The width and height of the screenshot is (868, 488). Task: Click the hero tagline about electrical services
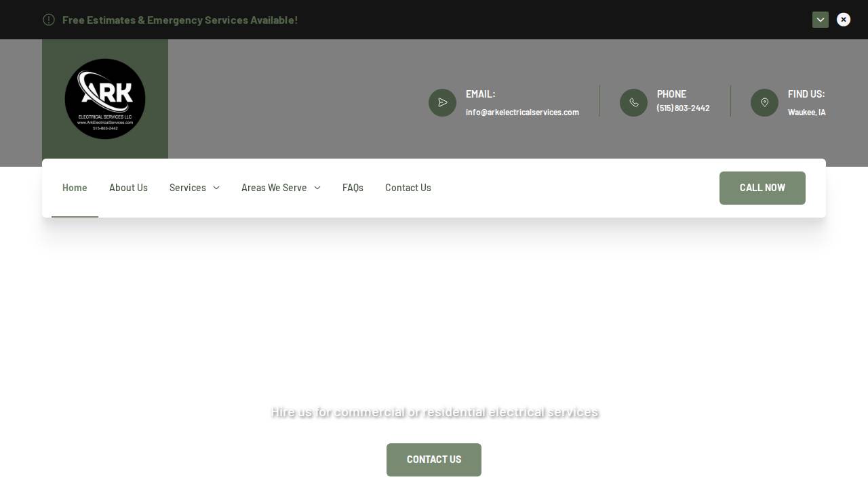point(434,411)
